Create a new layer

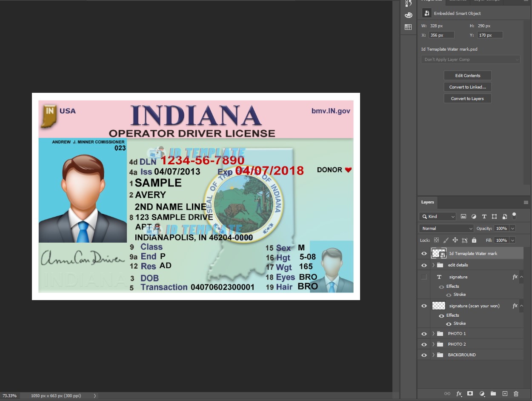pos(505,394)
